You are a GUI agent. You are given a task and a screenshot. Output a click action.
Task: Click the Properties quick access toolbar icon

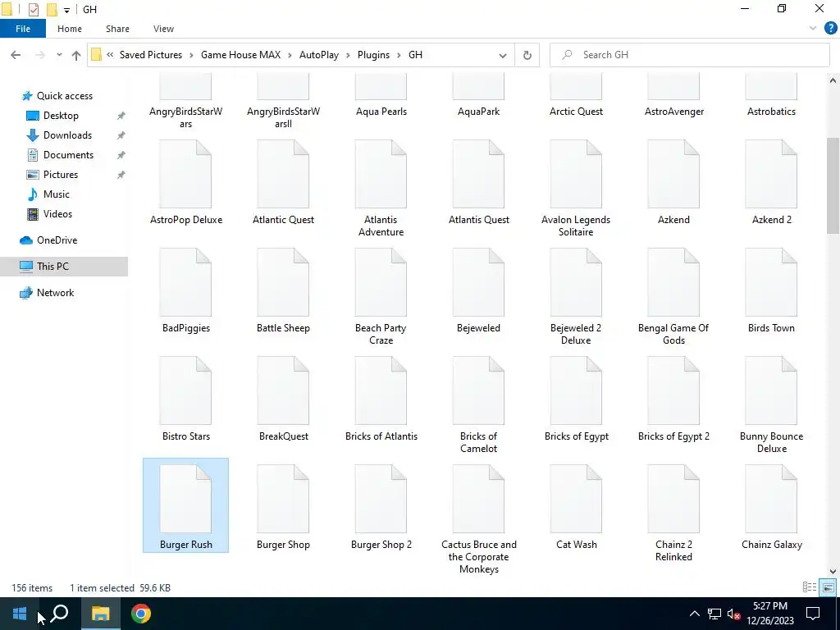(33, 10)
